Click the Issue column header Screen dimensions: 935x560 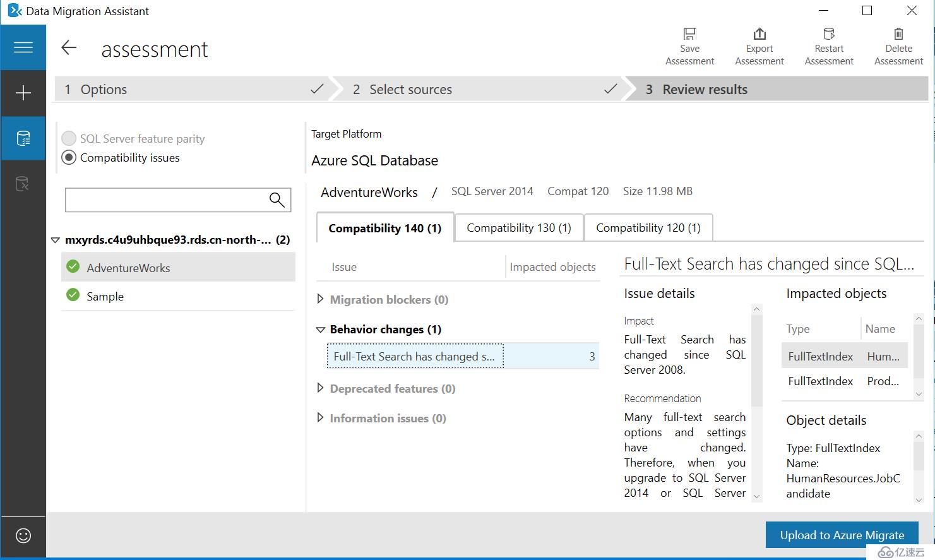[x=344, y=267]
